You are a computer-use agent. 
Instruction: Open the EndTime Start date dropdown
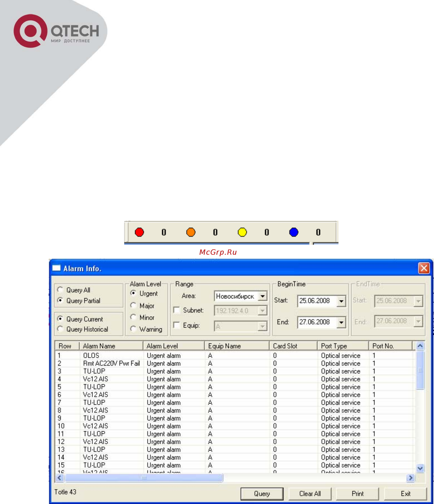pos(418,301)
